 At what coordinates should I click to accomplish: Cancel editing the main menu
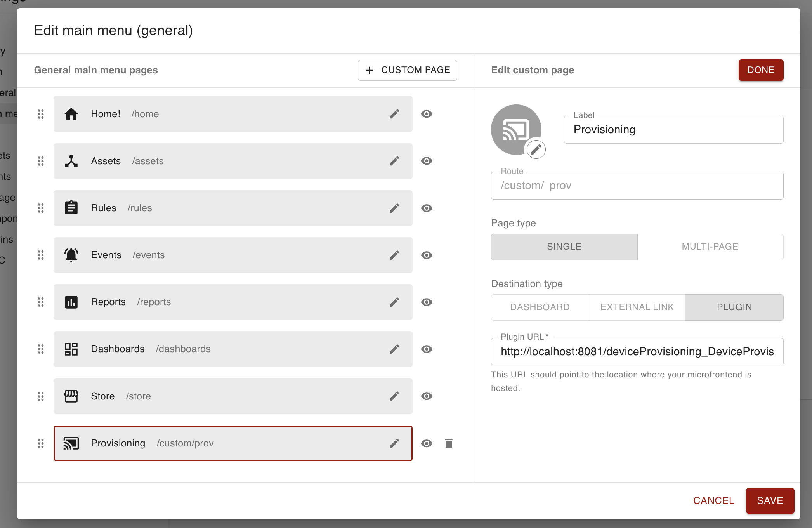(x=713, y=501)
